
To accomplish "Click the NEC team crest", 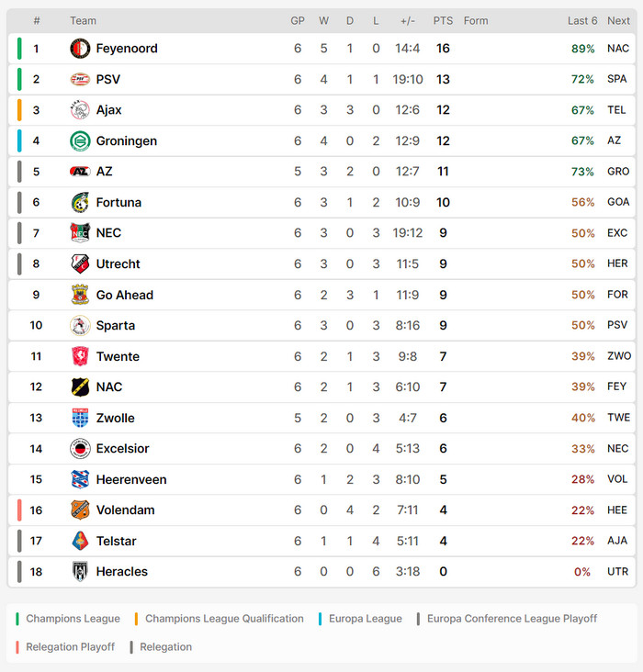I will tap(80, 233).
